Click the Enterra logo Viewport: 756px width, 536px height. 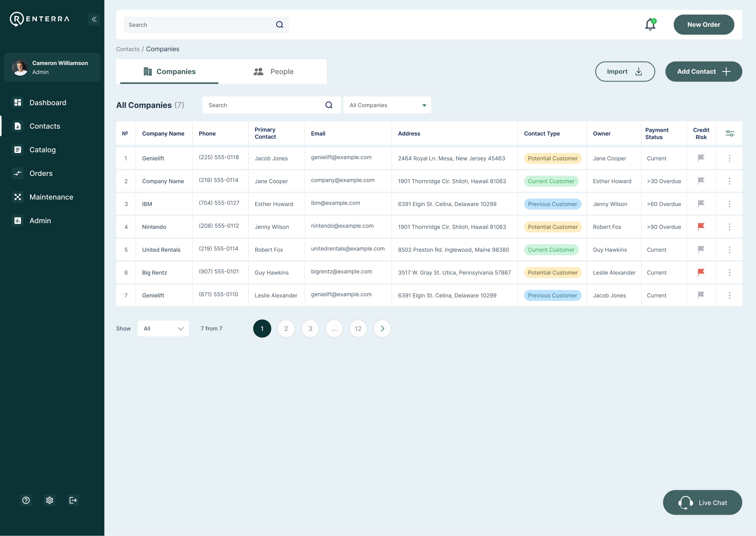pyautogui.click(x=40, y=19)
